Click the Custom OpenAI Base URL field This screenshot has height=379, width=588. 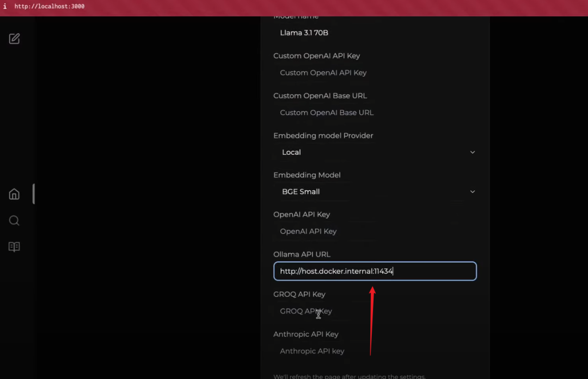click(375, 113)
